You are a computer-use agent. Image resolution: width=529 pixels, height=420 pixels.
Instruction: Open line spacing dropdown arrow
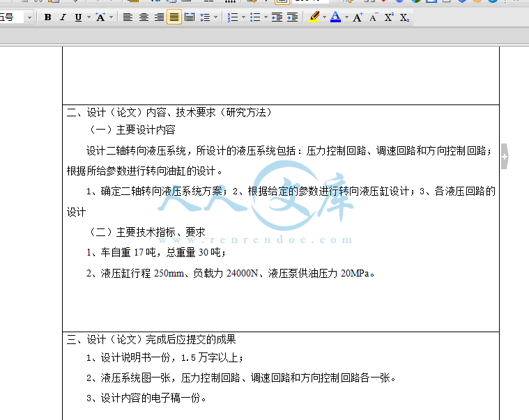[x=215, y=17]
